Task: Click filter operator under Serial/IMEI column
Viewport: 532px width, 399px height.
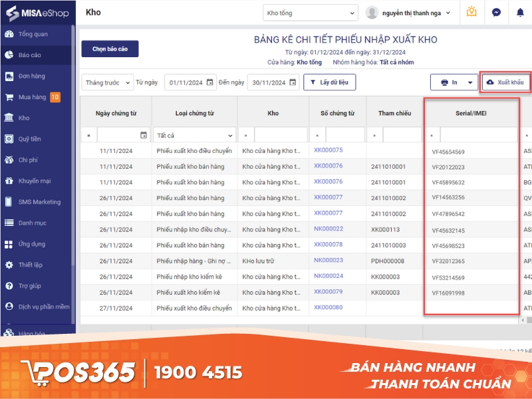Action: [x=432, y=136]
